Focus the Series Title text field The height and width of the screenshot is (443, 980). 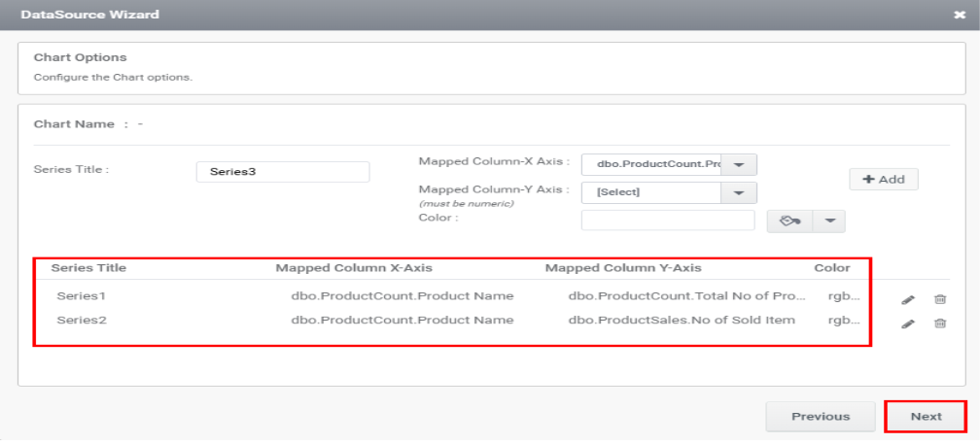coord(282,172)
